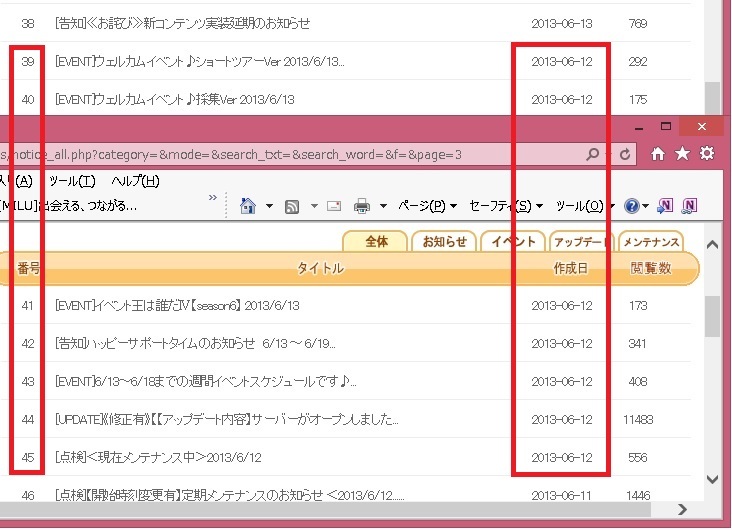Expand the ページ(P) dropdown menu
Image resolution: width=732 pixels, height=530 pixels.
pyautogui.click(x=427, y=206)
